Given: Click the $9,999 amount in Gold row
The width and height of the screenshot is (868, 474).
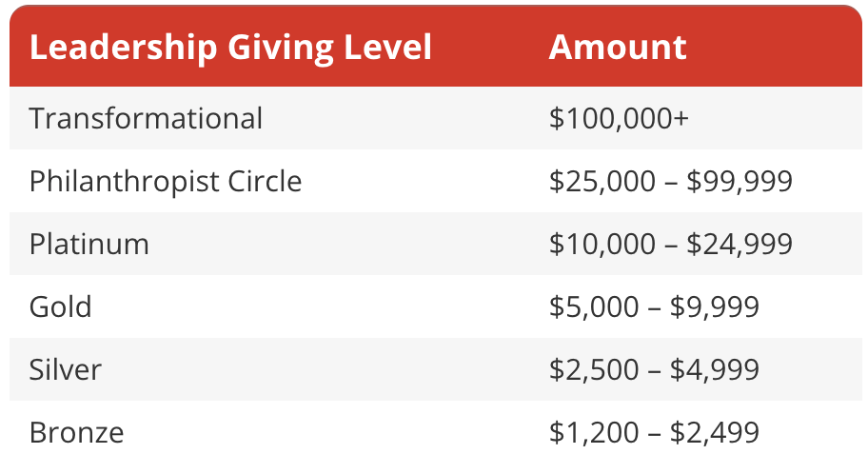Looking at the screenshot, I should click(715, 306).
